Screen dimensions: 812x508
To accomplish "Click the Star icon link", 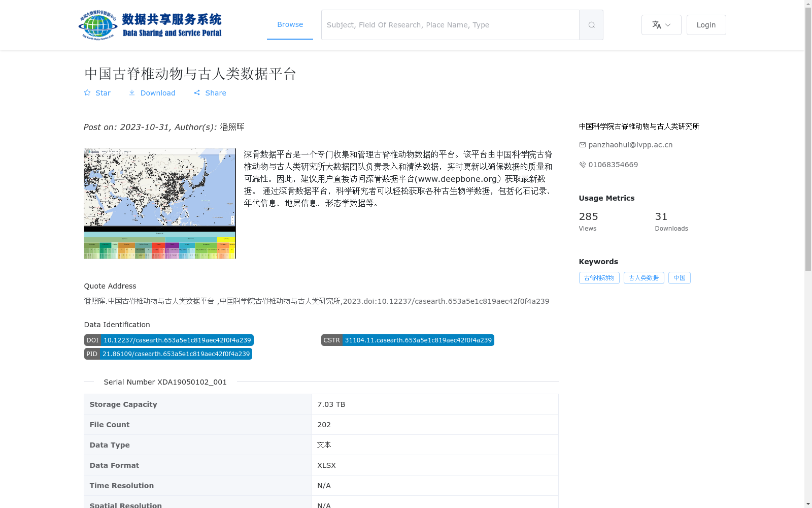I will click(97, 93).
